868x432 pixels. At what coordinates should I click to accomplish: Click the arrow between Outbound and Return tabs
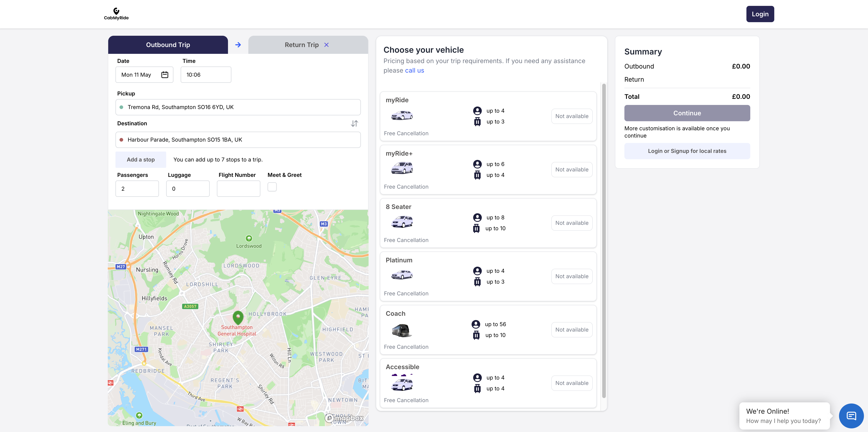pyautogui.click(x=238, y=45)
